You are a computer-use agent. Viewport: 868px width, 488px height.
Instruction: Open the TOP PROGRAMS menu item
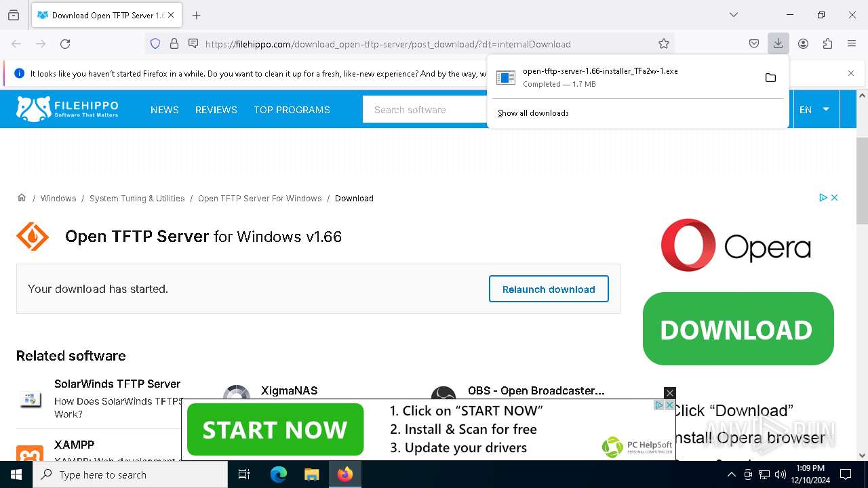pyautogui.click(x=292, y=110)
